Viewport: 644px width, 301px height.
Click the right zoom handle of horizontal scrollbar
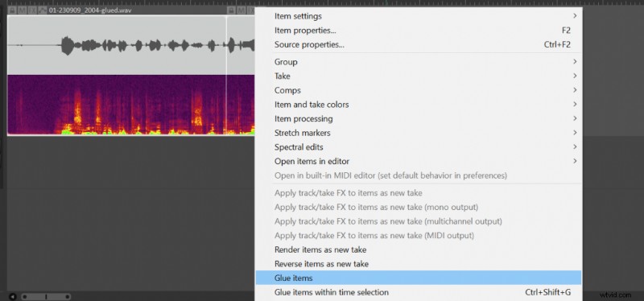pos(68,296)
